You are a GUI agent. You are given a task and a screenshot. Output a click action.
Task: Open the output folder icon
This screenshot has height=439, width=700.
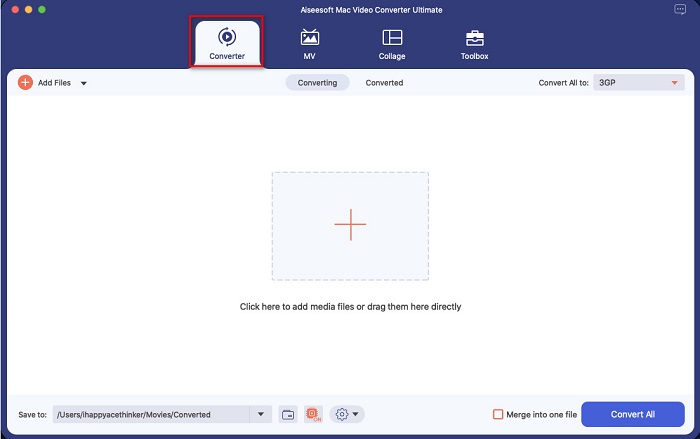click(288, 414)
